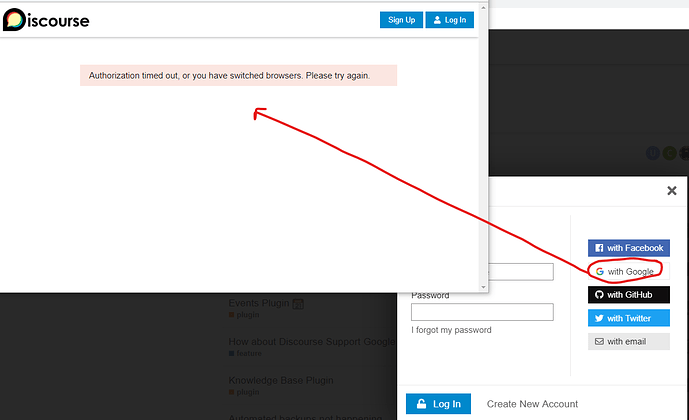Screen dimensions: 689x420
Task: Click the Log In button in popup header
Action: (450, 20)
